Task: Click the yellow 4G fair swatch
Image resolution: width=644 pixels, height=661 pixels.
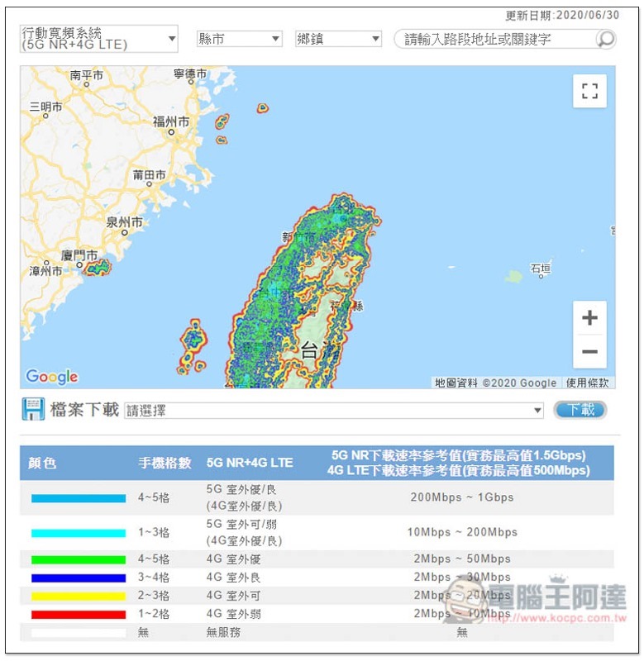Action: click(79, 596)
